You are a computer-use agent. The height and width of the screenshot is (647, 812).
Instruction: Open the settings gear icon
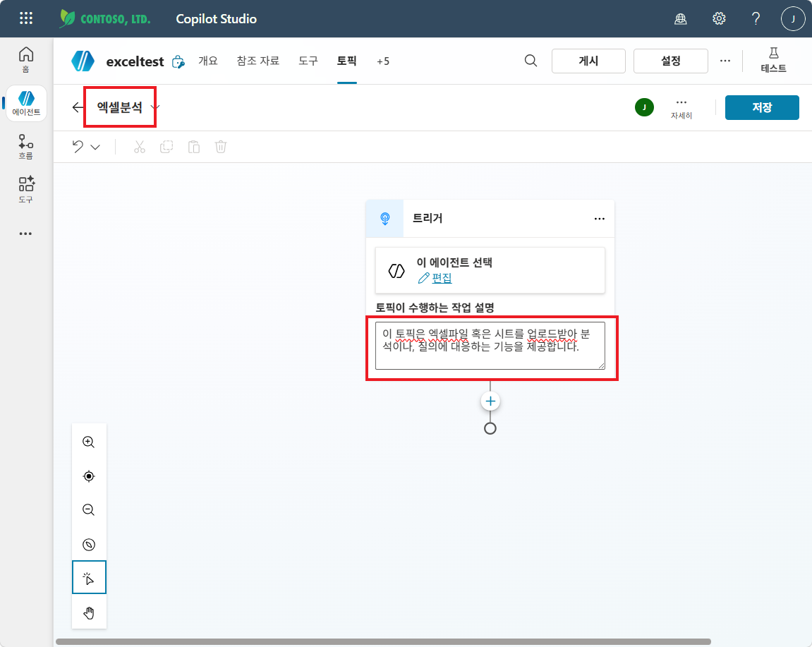click(719, 19)
